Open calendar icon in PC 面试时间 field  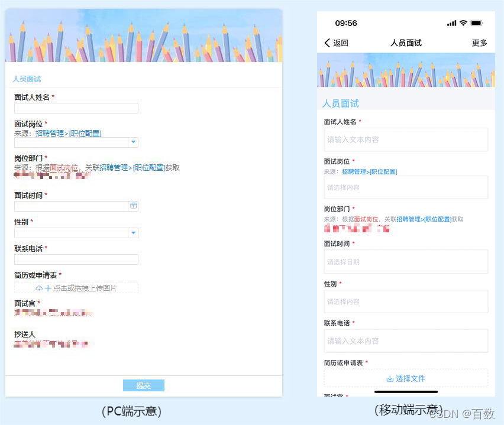(x=133, y=206)
